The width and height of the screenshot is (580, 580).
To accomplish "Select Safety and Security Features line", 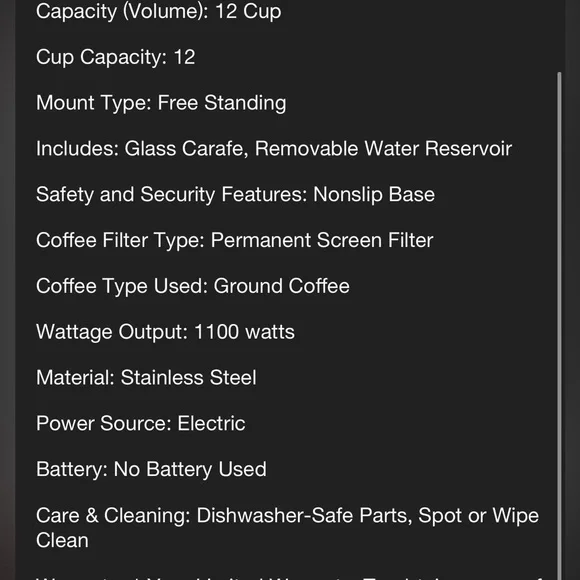I will (x=235, y=195).
